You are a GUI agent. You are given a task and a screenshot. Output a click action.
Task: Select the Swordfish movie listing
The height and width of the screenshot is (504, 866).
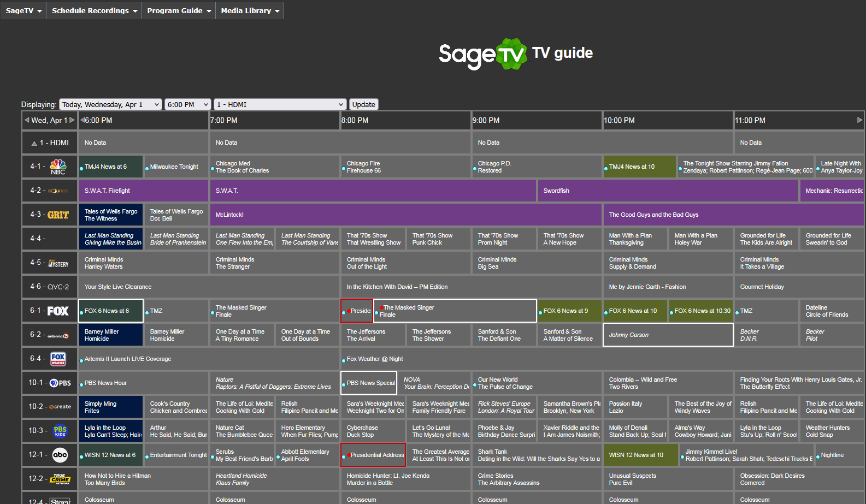(x=668, y=191)
